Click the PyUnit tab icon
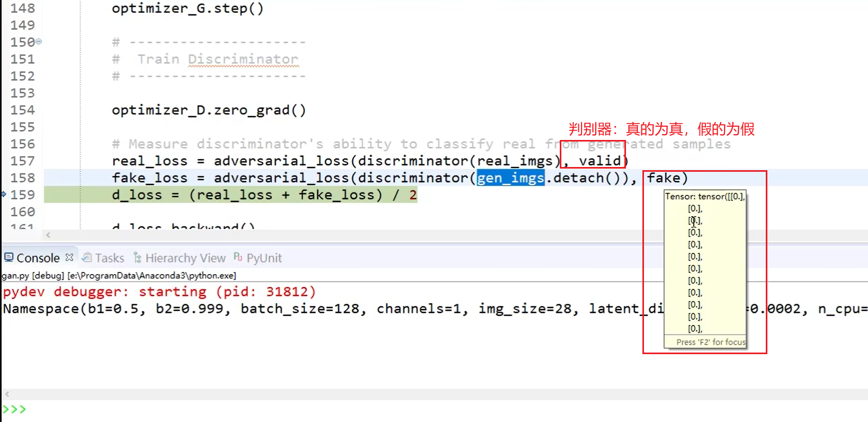Screen dimensions: 868x422 [238, 257]
